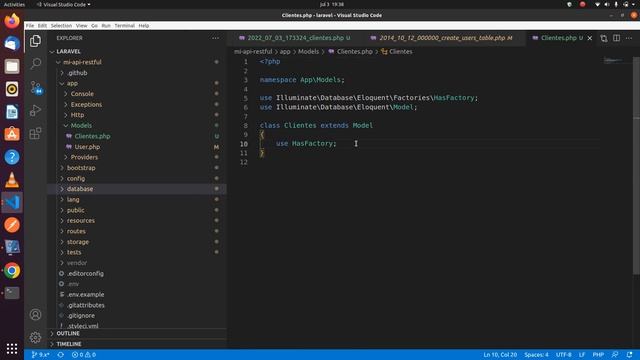Open the Terminal menu
This screenshot has width=640, height=360.
tap(124, 25)
